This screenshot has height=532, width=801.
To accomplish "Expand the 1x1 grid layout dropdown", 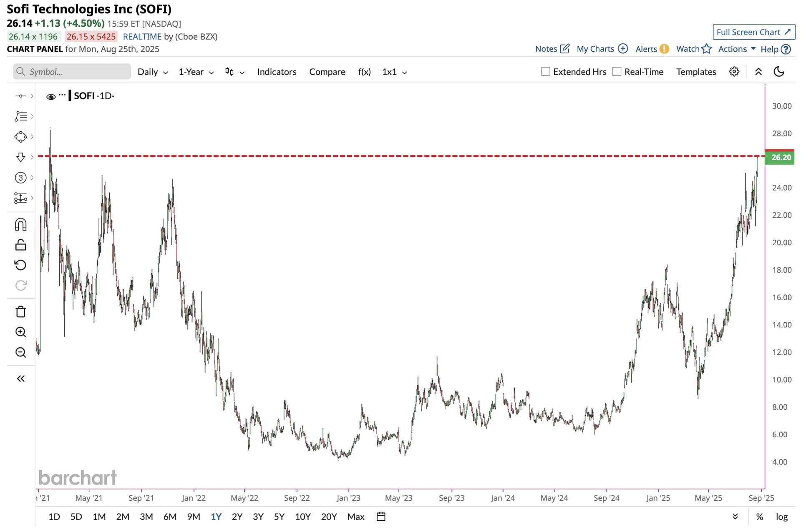I will tap(394, 72).
